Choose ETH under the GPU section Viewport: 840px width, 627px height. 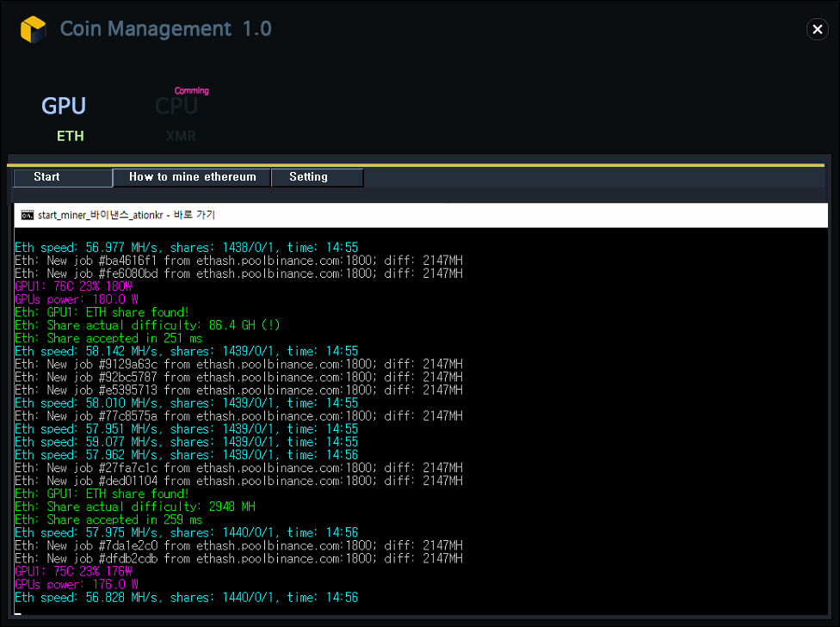pos(71,136)
